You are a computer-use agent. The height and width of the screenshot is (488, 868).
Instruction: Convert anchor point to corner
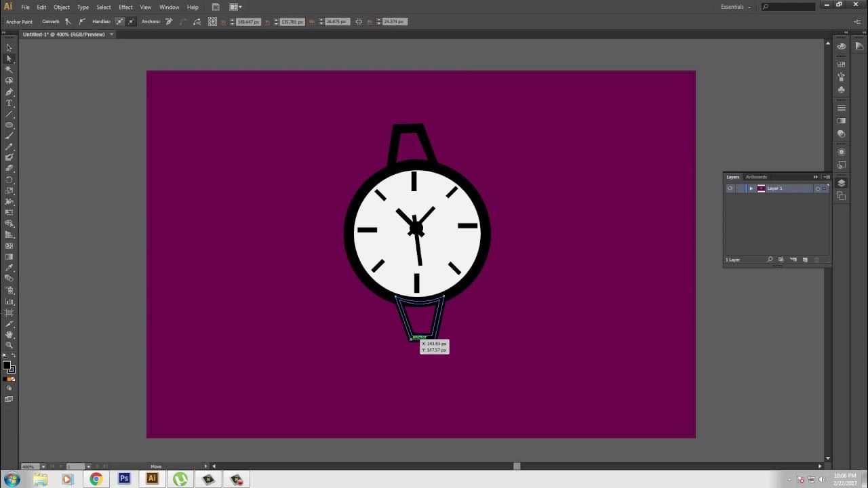click(68, 22)
